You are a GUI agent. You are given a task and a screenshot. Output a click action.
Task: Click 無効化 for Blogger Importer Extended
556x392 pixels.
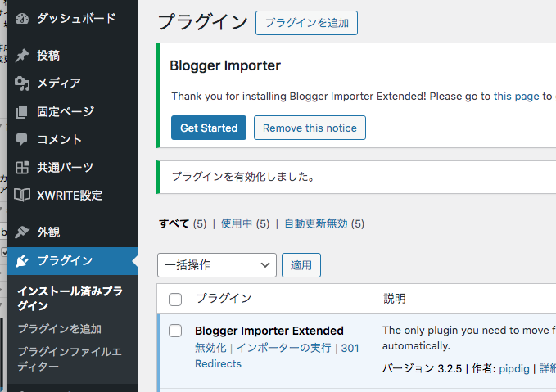pyautogui.click(x=210, y=348)
